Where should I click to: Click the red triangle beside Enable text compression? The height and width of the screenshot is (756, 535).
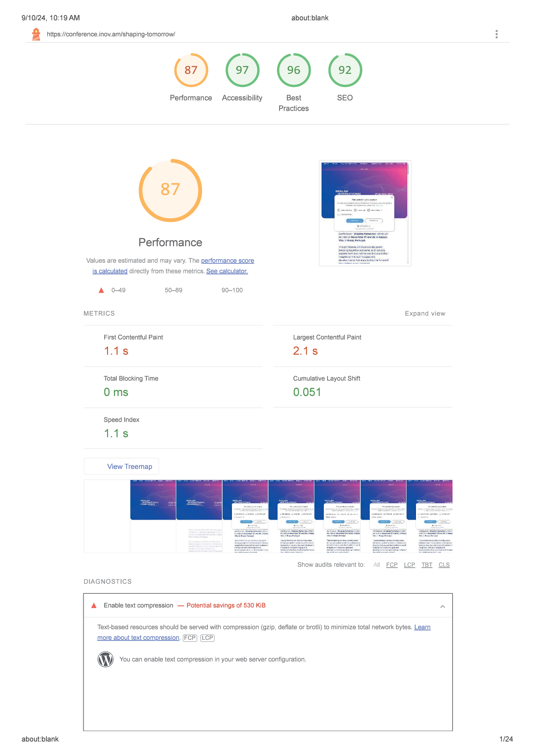pyautogui.click(x=94, y=605)
